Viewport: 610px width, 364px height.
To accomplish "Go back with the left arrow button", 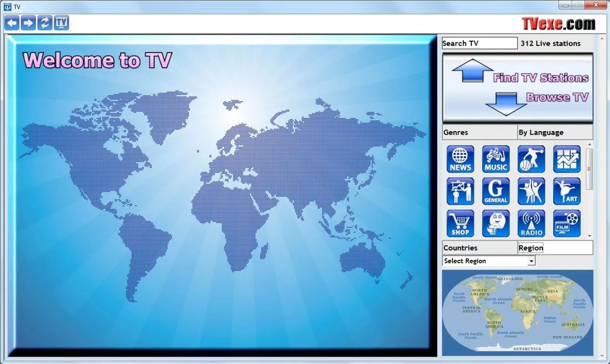I will pyautogui.click(x=12, y=23).
